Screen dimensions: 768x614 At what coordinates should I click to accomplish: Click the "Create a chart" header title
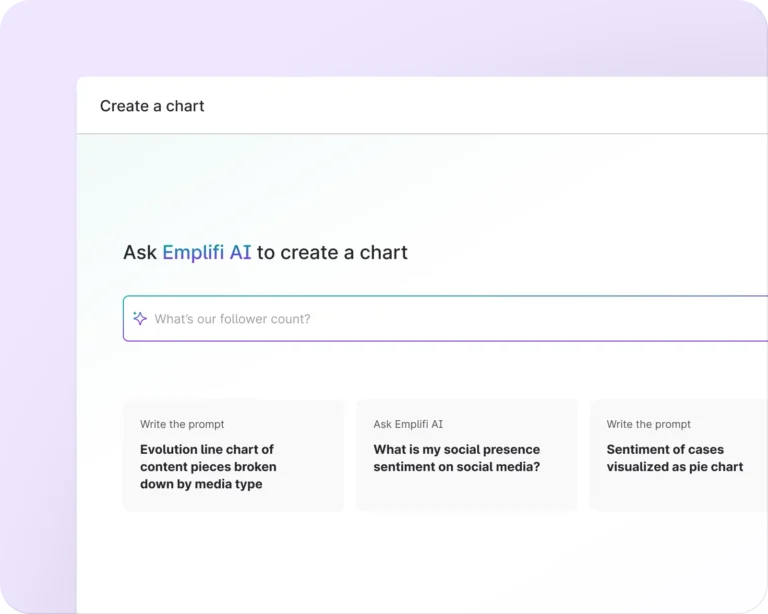(152, 106)
